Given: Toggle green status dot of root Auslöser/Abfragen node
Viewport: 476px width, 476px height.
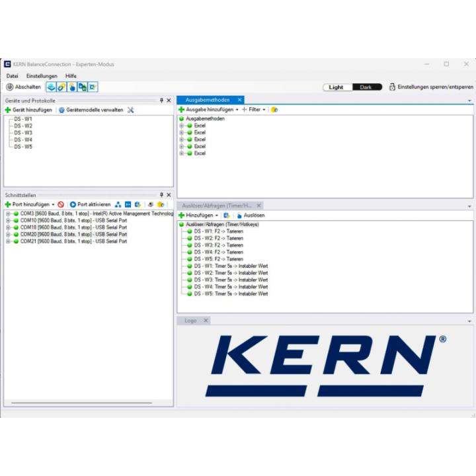Looking at the screenshot, I should (x=182, y=224).
